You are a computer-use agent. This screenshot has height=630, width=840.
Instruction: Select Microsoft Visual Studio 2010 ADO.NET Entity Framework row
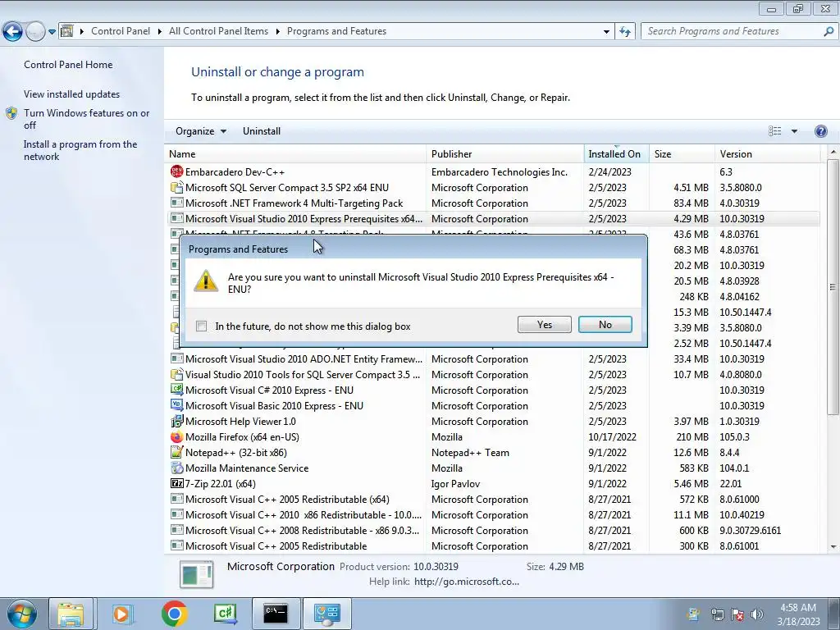pos(492,359)
